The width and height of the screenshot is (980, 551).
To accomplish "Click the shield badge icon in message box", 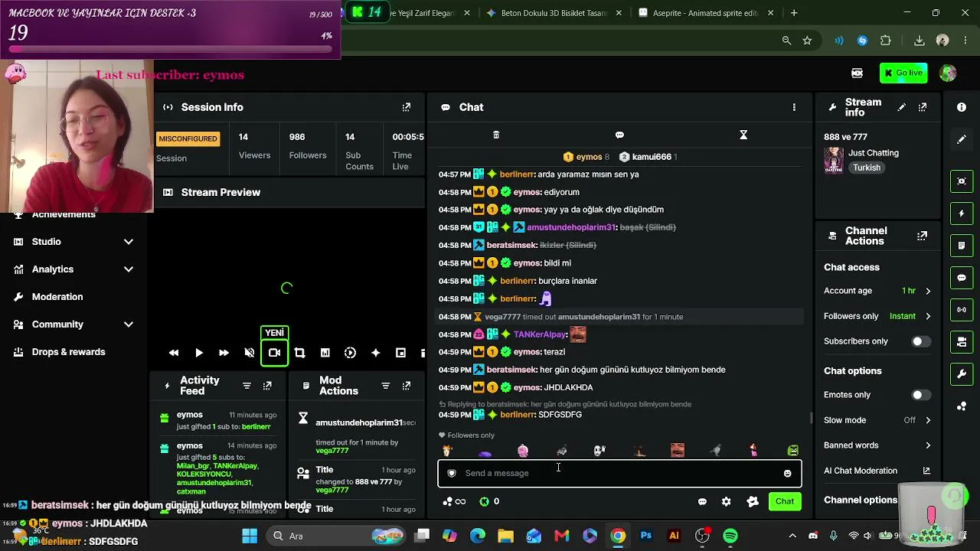I will pos(452,473).
